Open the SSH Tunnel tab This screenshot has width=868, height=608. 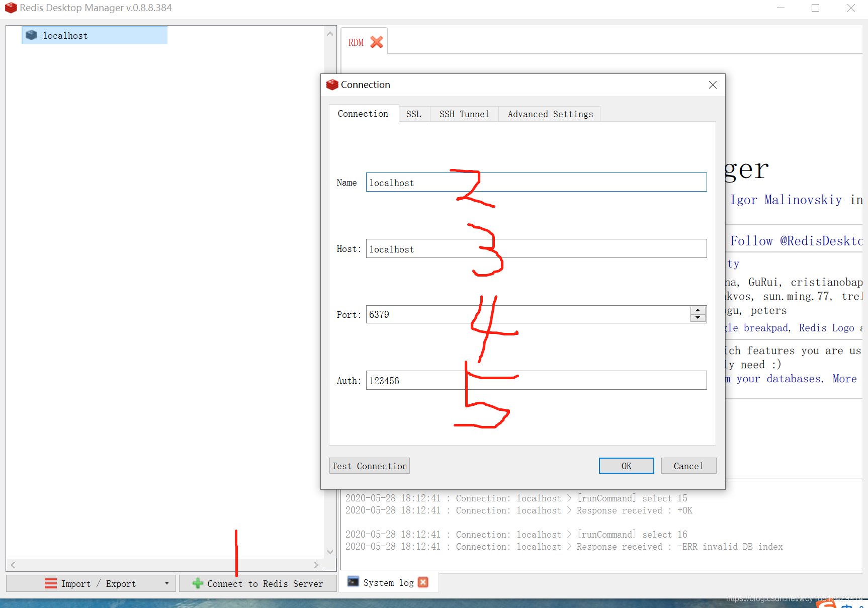(x=464, y=114)
